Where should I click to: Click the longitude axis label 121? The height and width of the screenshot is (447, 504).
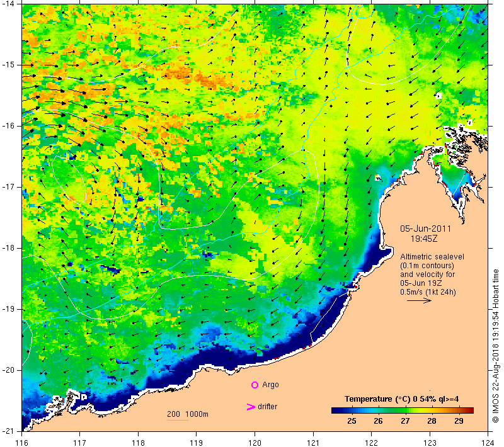pos(313,443)
